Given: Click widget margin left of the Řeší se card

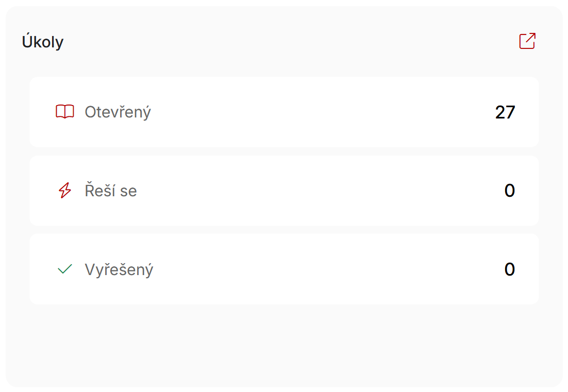Looking at the screenshot, I should 18,191.
